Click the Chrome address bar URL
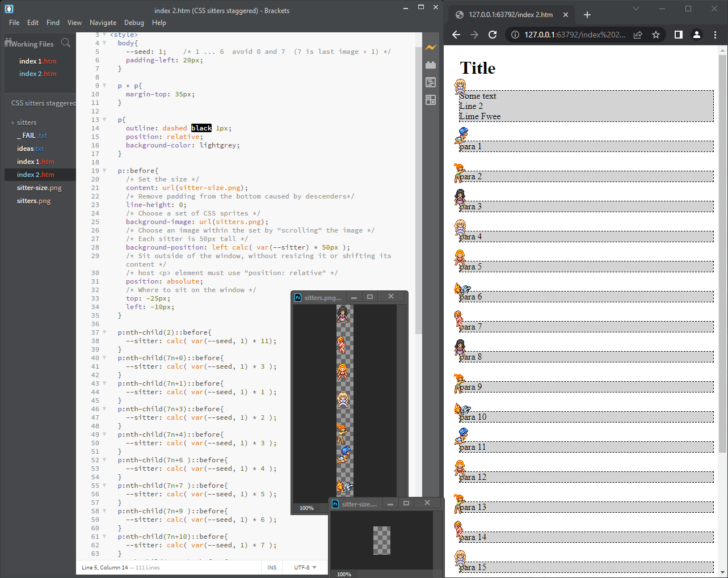This screenshot has height=578, width=728. coord(574,35)
